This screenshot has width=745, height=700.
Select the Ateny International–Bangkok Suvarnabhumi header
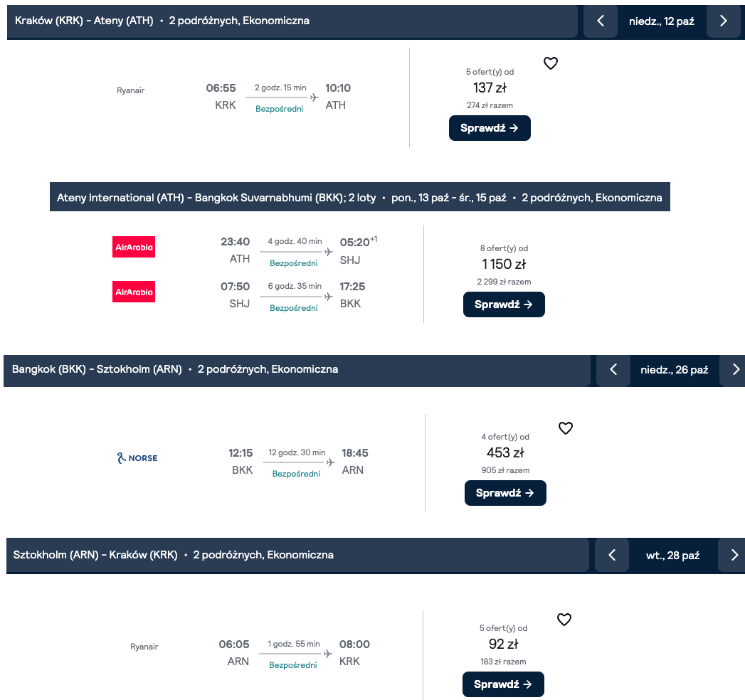[x=359, y=197]
